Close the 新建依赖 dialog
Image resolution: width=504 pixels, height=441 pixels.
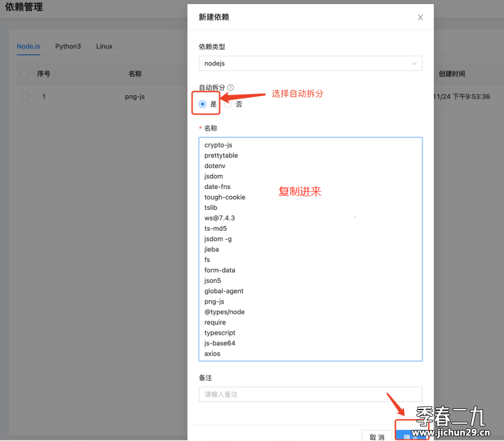[x=420, y=17]
